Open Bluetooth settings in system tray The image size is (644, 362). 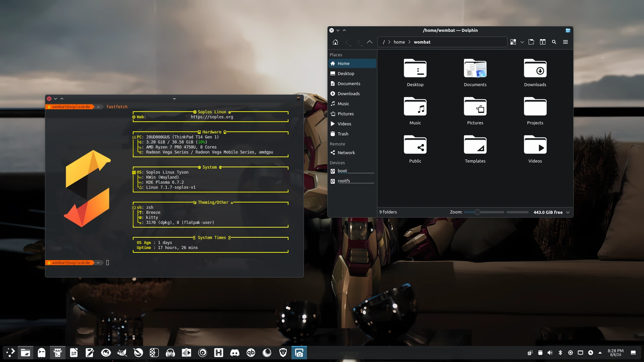tap(560, 353)
